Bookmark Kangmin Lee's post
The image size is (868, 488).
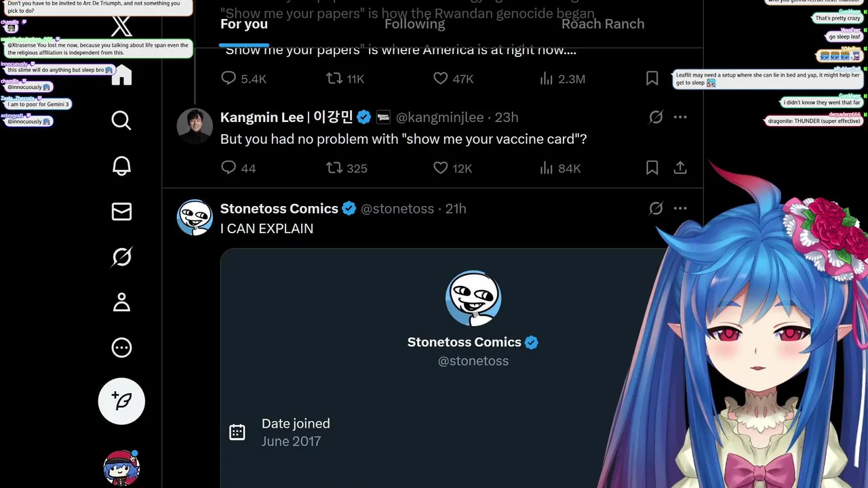pyautogui.click(x=652, y=167)
